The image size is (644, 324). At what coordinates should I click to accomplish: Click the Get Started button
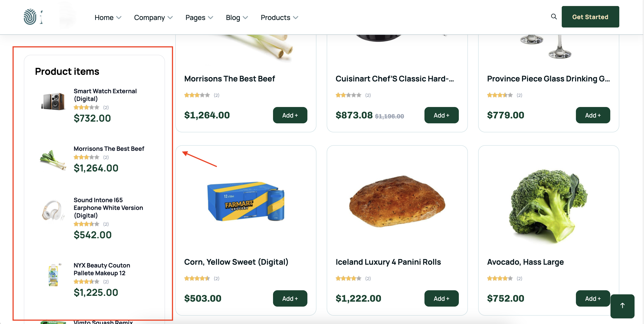pyautogui.click(x=590, y=17)
